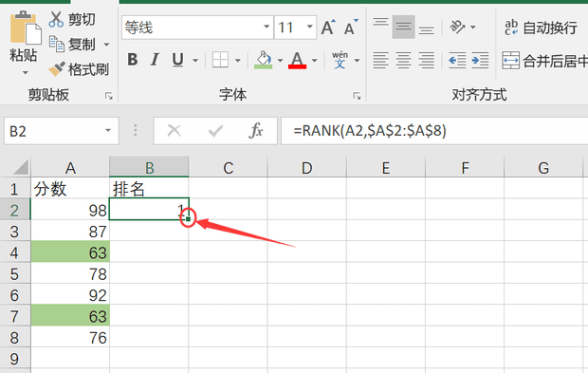Screen dimensions: 588x373
Task: Open the font size dropdown
Action: click(x=310, y=27)
